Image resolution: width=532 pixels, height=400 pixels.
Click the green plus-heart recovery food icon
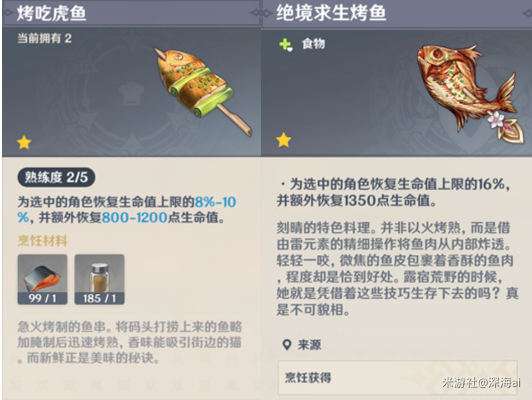(286, 45)
